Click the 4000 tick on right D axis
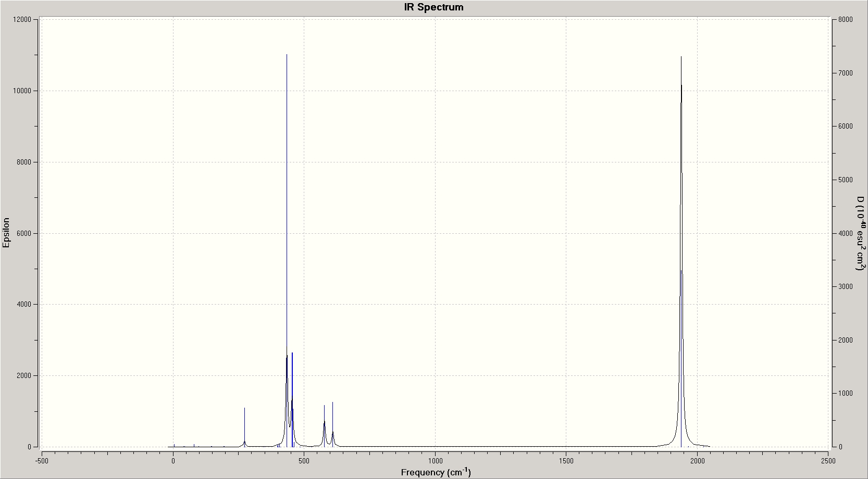868x479 pixels. [x=846, y=233]
